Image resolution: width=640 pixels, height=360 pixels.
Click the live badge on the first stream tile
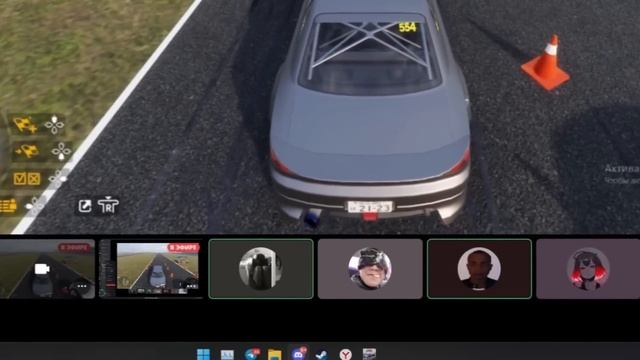tap(75, 247)
